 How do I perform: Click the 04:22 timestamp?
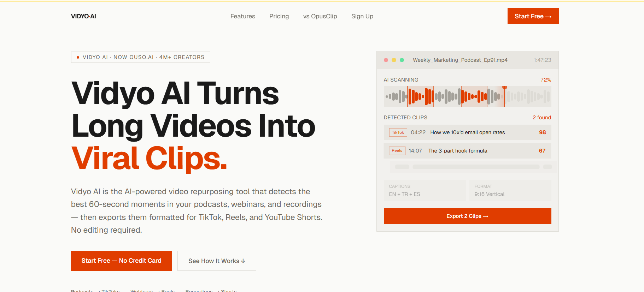pos(418,132)
